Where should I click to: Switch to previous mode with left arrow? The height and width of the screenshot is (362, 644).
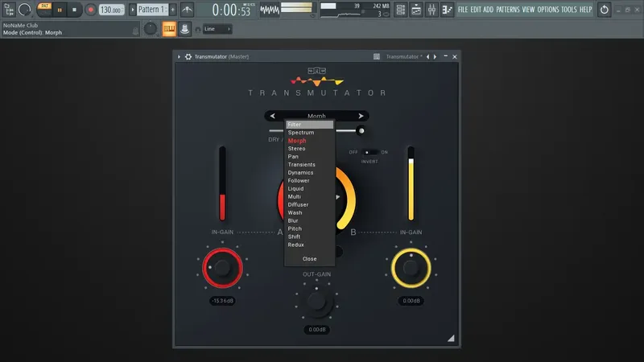[272, 116]
